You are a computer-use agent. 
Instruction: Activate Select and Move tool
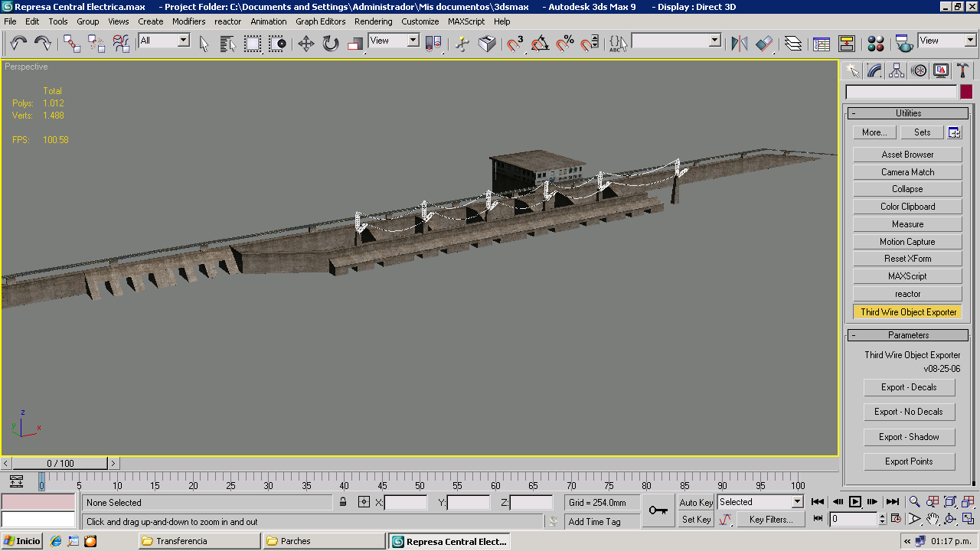306,44
